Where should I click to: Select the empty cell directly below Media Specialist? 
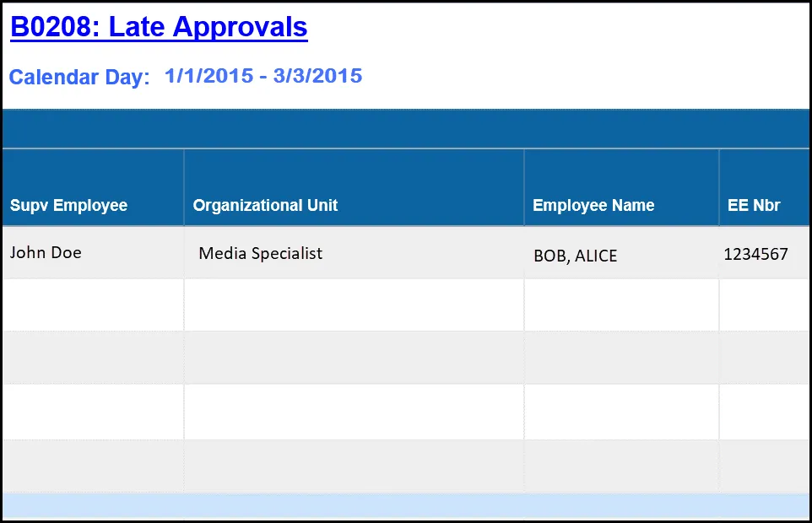pyautogui.click(x=354, y=305)
